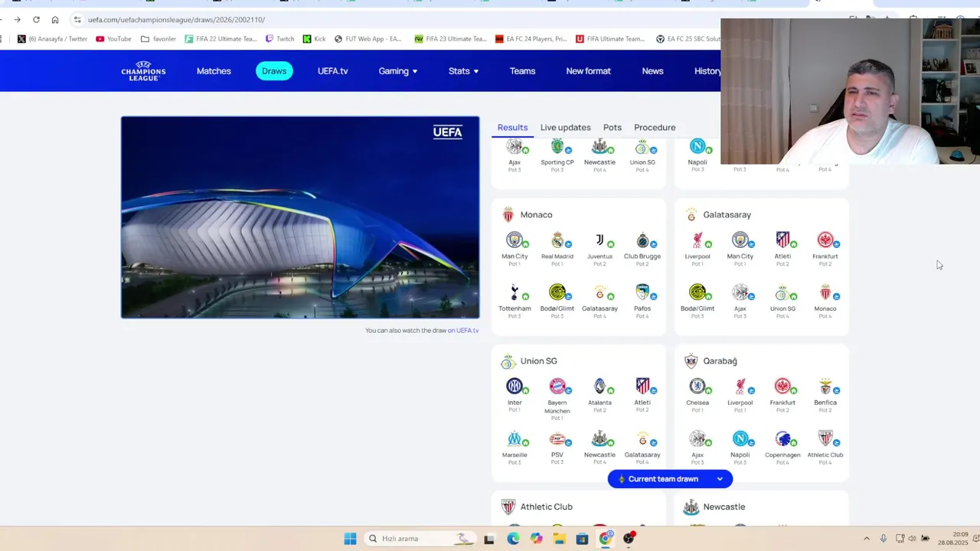Open the Teams page

point(522,71)
